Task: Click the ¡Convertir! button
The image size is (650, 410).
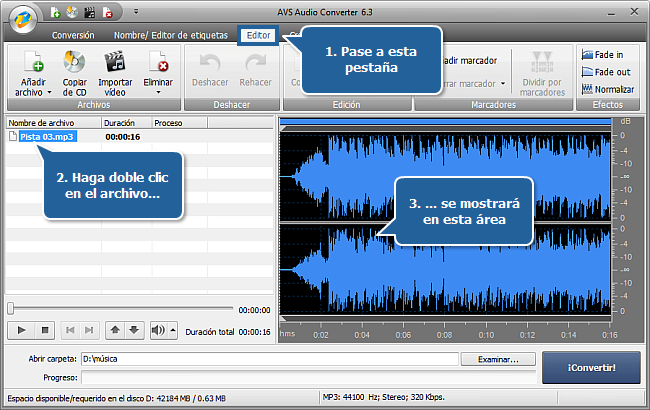Action: coord(591,367)
